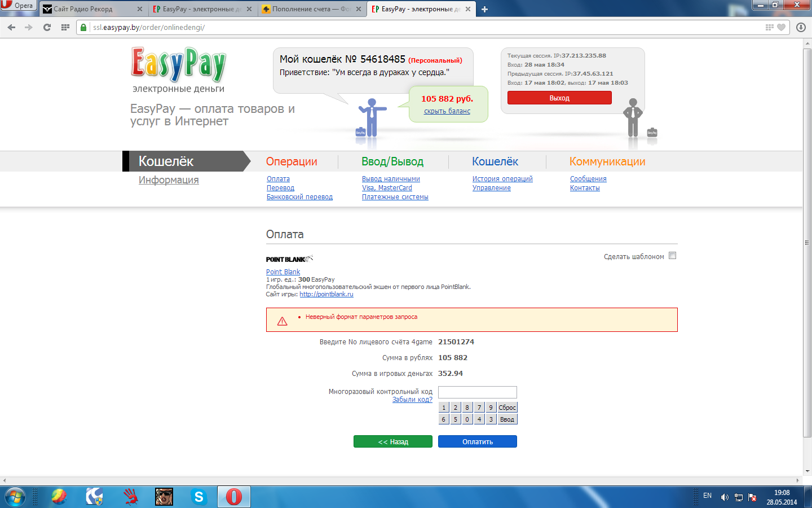
Task: Click the Point Blank title link
Action: [x=283, y=272]
